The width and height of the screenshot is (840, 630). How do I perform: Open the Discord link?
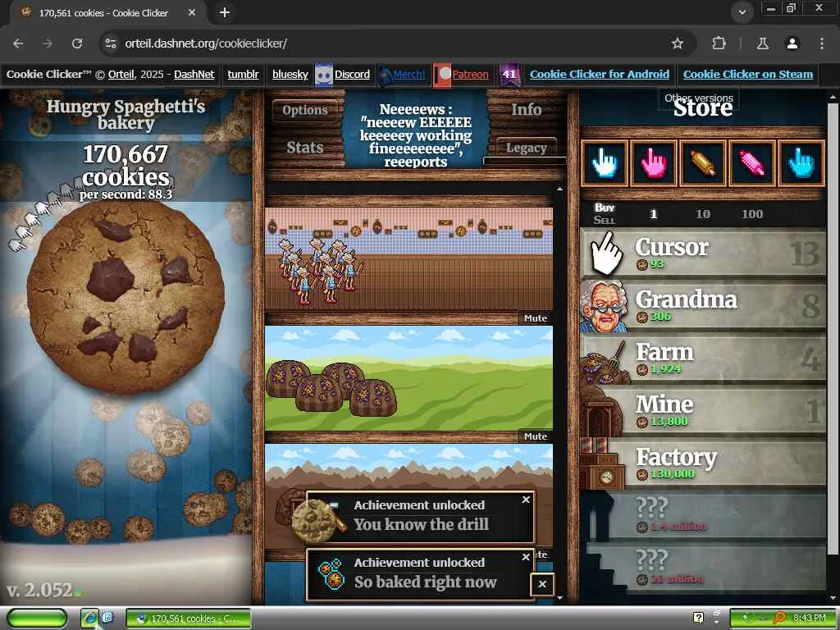click(352, 75)
